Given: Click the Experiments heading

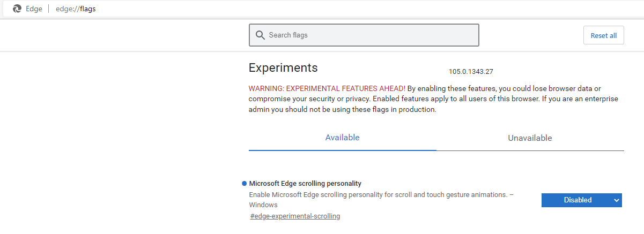Looking at the screenshot, I should pyautogui.click(x=283, y=68).
